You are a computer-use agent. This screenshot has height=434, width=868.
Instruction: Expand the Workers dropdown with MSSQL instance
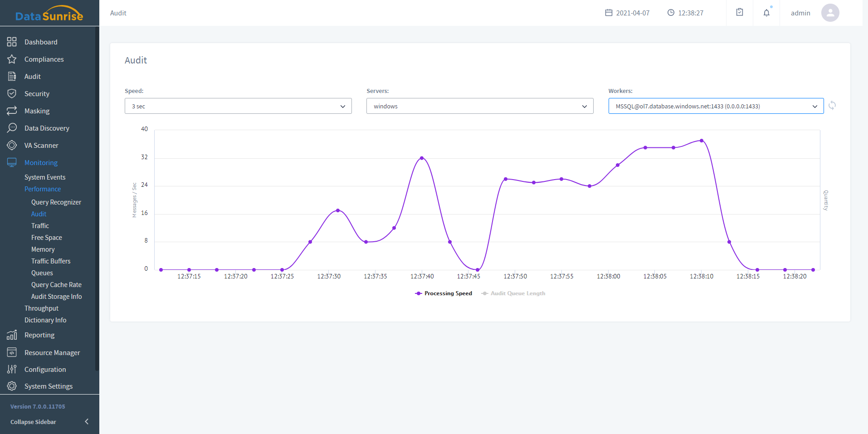tap(716, 106)
